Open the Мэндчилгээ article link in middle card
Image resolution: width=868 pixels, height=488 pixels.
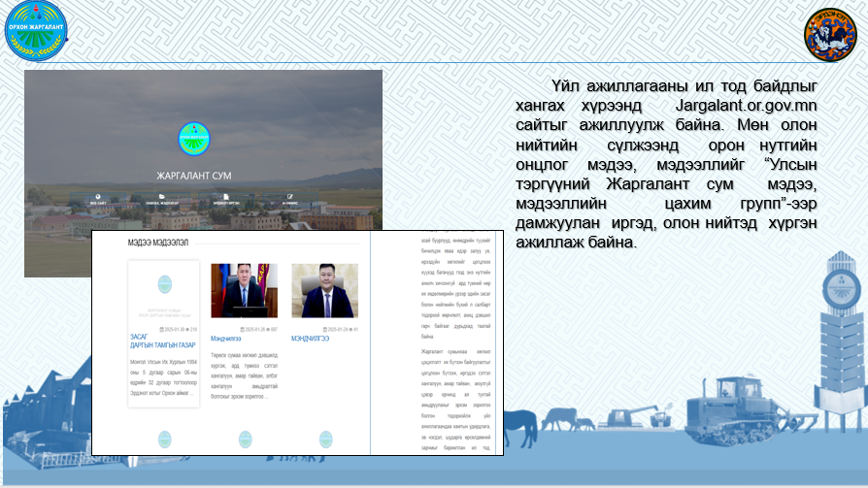coord(226,340)
